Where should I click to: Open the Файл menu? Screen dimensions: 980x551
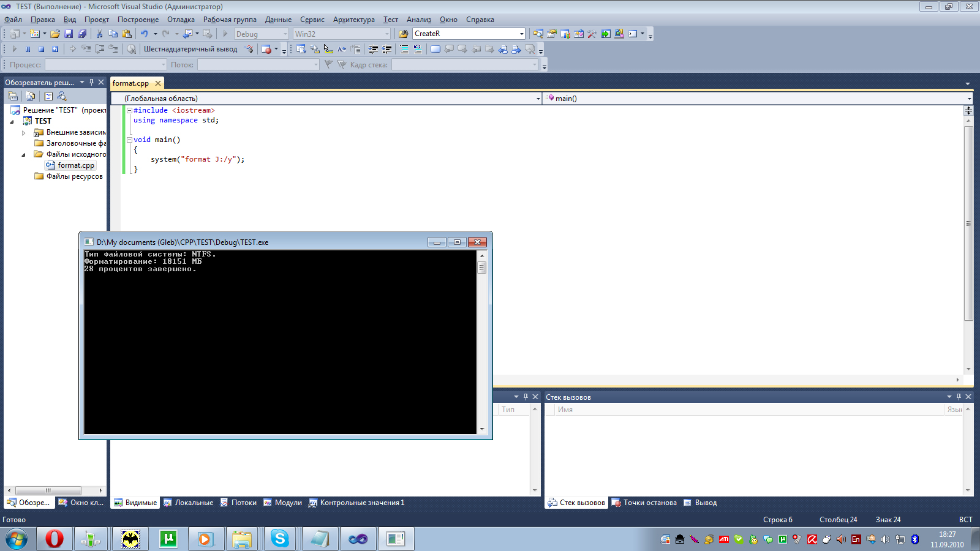pos(13,20)
